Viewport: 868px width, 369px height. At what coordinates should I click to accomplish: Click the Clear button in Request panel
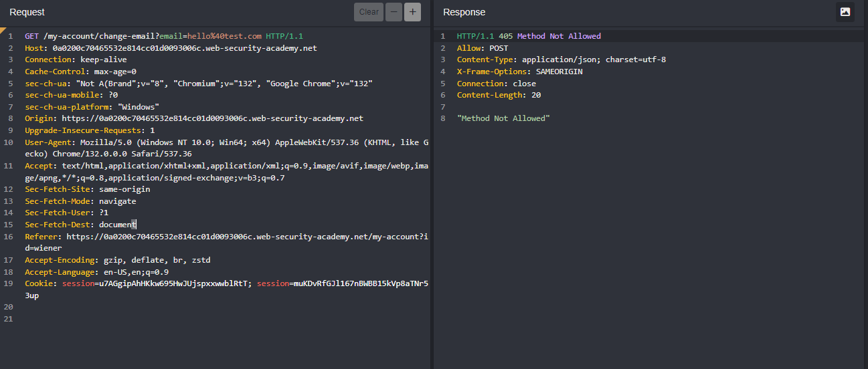[368, 12]
